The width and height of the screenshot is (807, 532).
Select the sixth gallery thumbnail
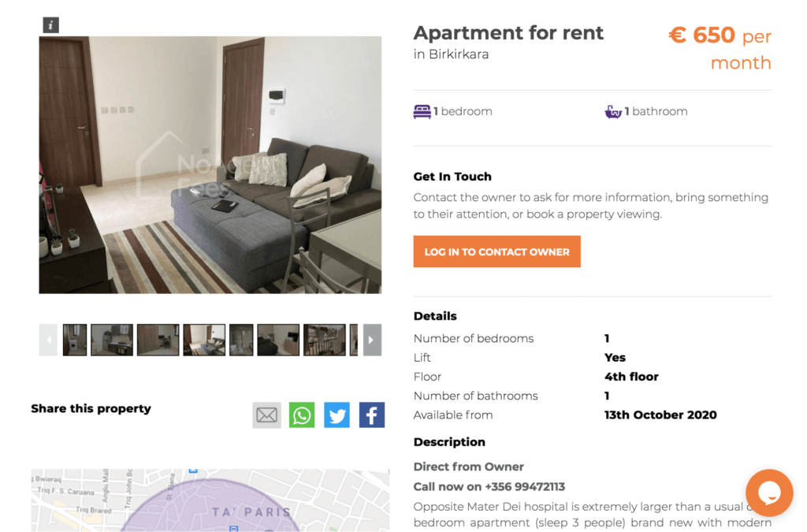[278, 340]
